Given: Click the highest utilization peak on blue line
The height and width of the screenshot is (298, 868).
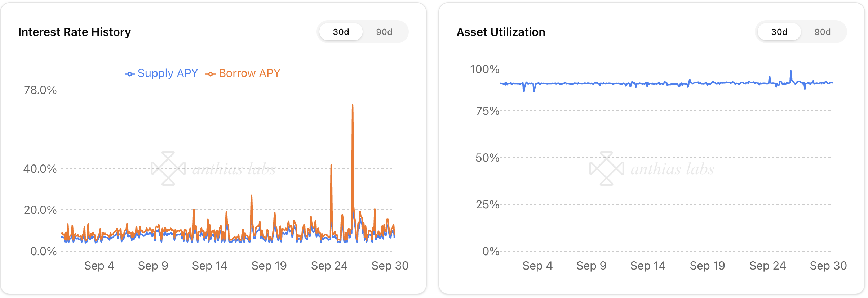Looking at the screenshot, I should [791, 72].
